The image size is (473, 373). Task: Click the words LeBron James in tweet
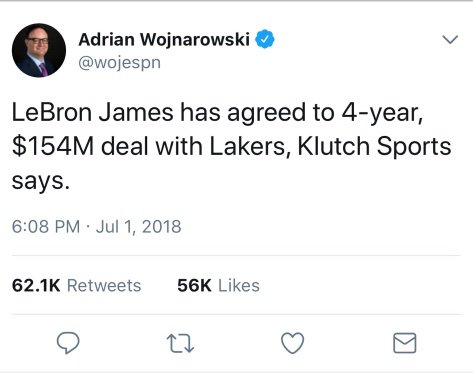(x=93, y=112)
